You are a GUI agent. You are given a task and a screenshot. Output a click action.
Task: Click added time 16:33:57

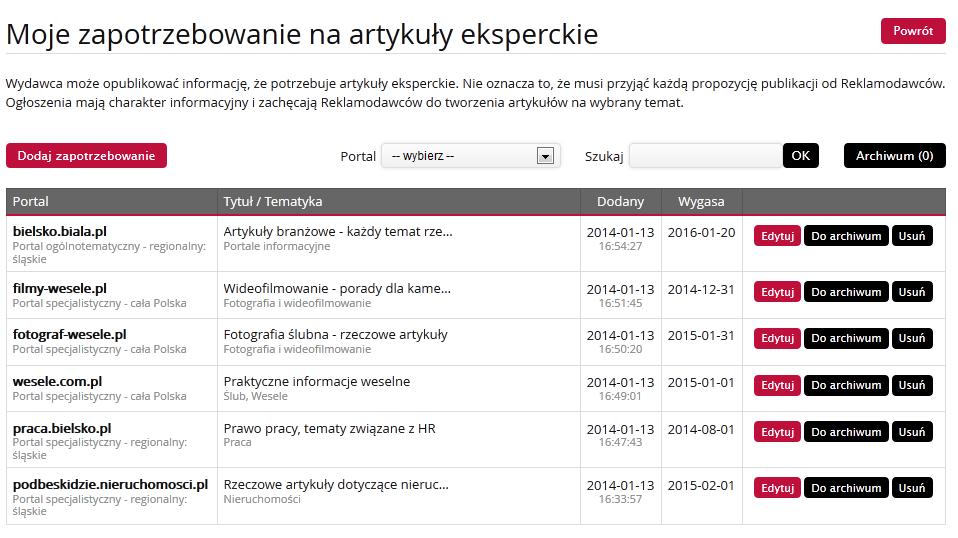click(x=620, y=500)
